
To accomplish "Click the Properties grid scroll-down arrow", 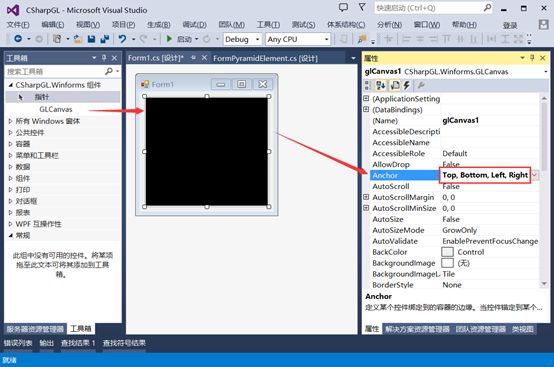I will [x=544, y=284].
